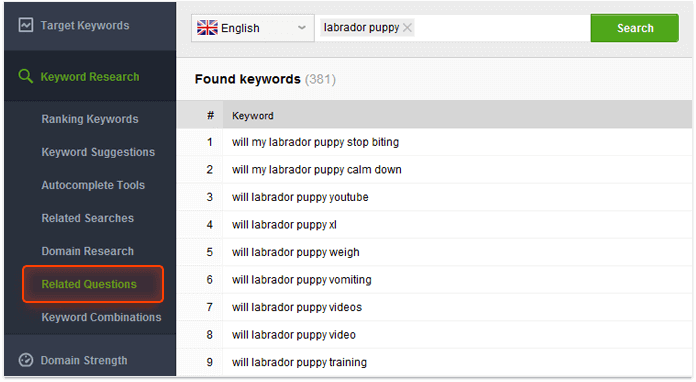
Task: Click the Domain Strength gauge icon
Action: click(x=26, y=360)
